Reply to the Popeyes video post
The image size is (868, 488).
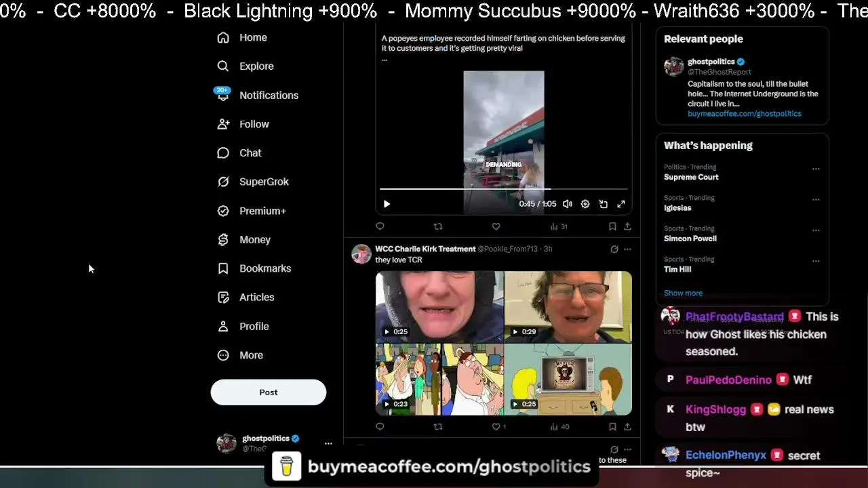pyautogui.click(x=380, y=226)
